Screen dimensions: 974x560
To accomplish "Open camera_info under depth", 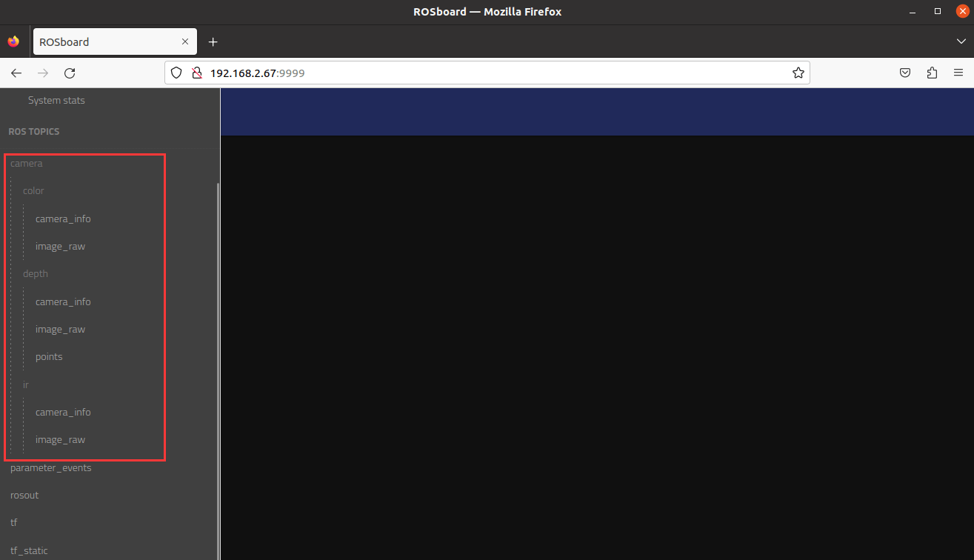I will (63, 301).
